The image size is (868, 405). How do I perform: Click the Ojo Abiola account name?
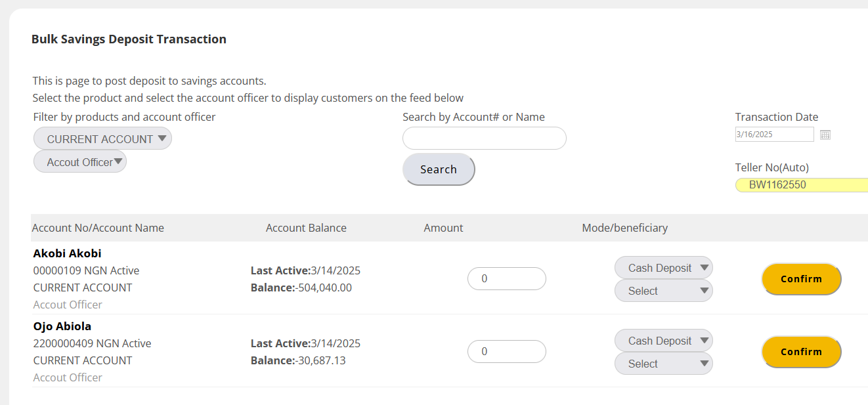click(62, 326)
